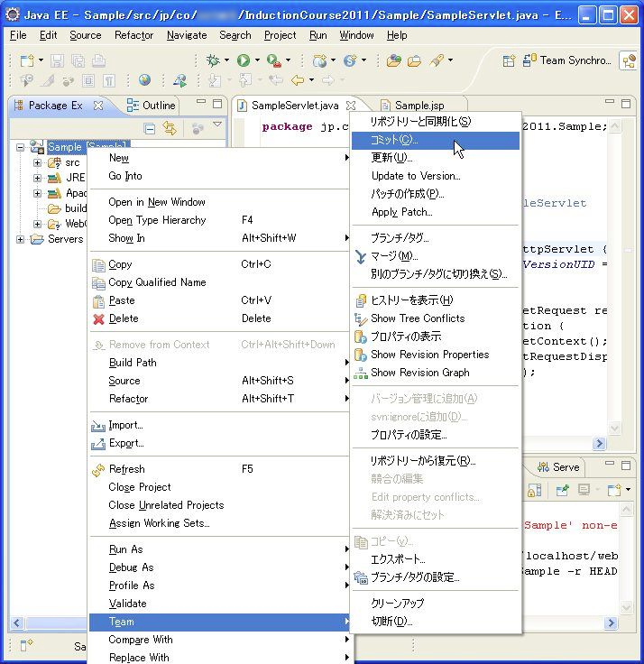Choose ブランチ/タグ...
This screenshot has height=664, width=644.
pos(436,238)
